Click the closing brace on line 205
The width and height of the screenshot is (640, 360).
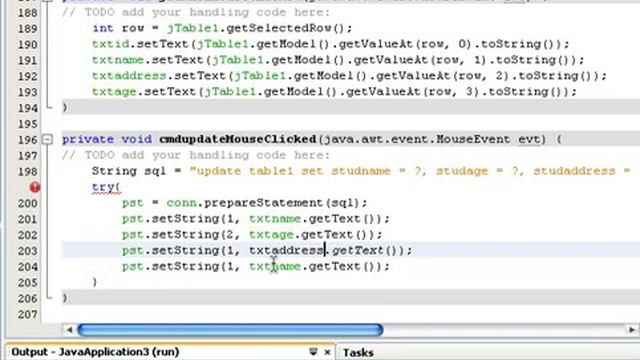(x=95, y=282)
